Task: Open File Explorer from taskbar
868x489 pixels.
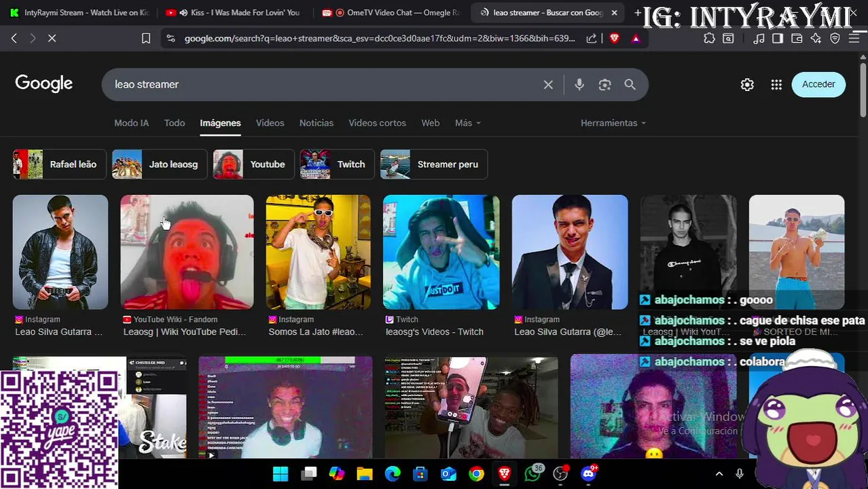Action: click(365, 473)
